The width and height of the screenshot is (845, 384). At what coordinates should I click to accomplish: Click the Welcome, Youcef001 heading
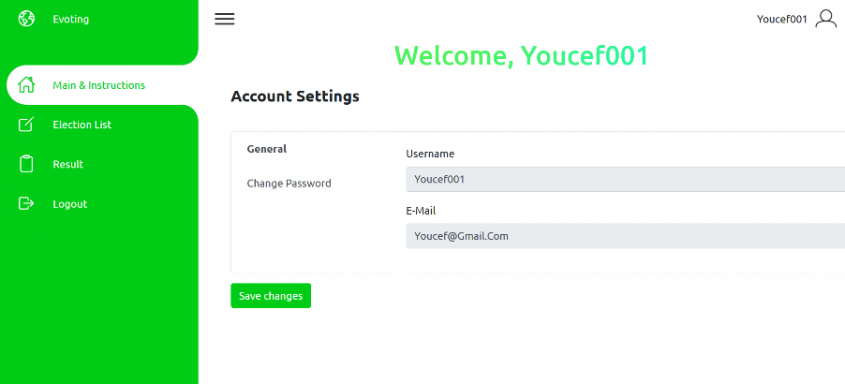(x=522, y=55)
